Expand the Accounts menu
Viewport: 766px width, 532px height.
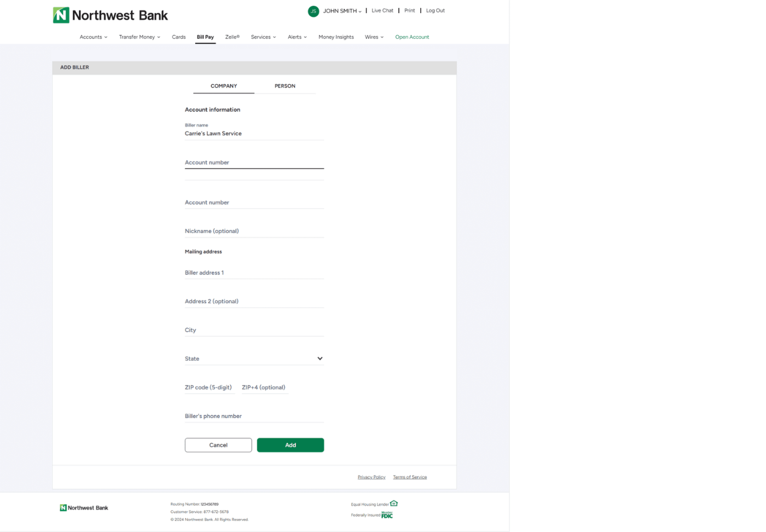pos(93,37)
